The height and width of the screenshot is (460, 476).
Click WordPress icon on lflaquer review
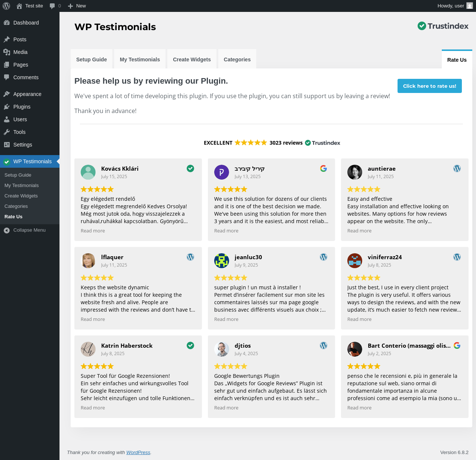click(x=190, y=257)
